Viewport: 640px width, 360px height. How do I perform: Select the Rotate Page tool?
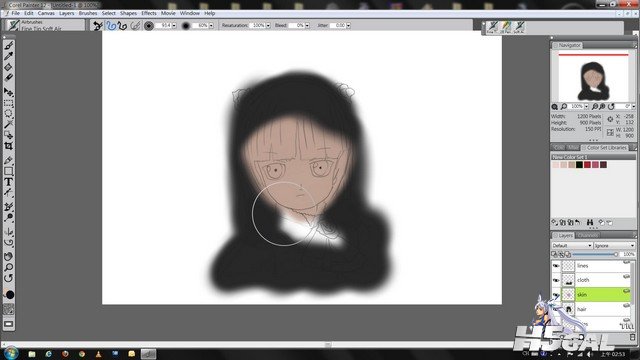click(9, 278)
